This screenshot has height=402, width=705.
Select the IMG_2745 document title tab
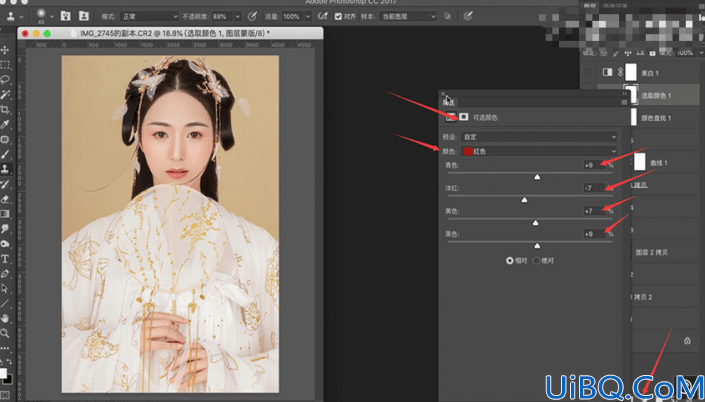[x=175, y=33]
